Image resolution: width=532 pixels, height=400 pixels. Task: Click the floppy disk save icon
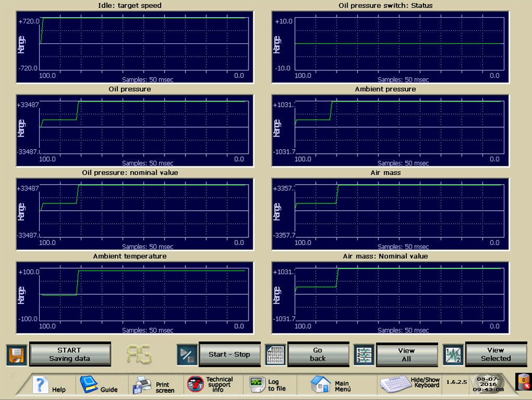click(x=17, y=355)
